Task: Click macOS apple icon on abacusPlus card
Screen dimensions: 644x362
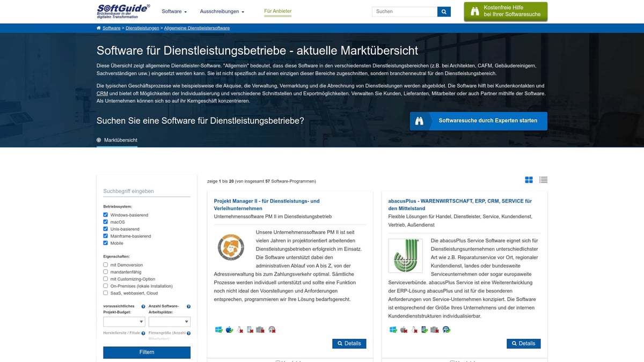Action: pos(404,330)
